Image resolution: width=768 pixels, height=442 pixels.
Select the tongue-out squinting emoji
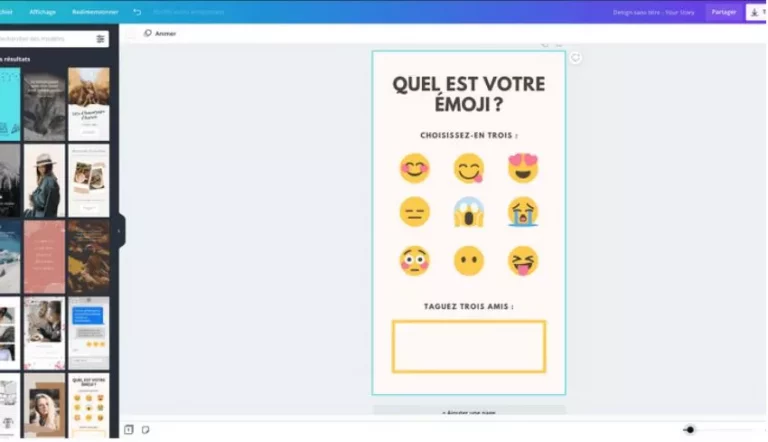(x=522, y=261)
